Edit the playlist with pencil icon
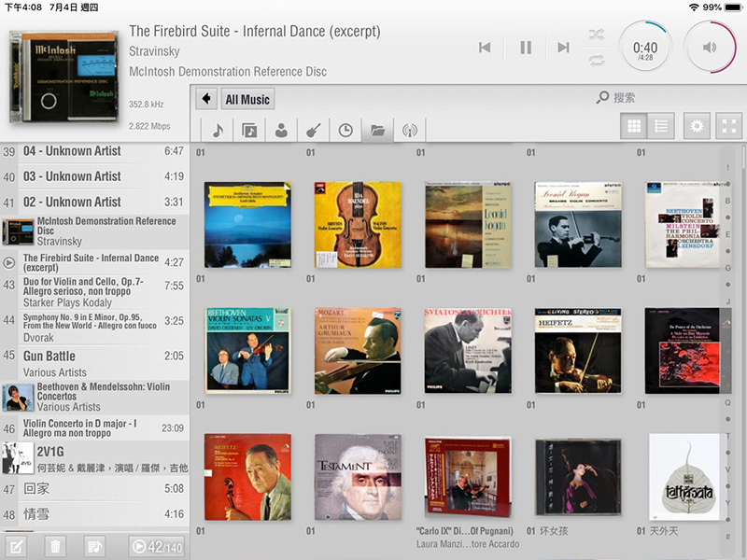The width and height of the screenshot is (747, 560). (16, 547)
